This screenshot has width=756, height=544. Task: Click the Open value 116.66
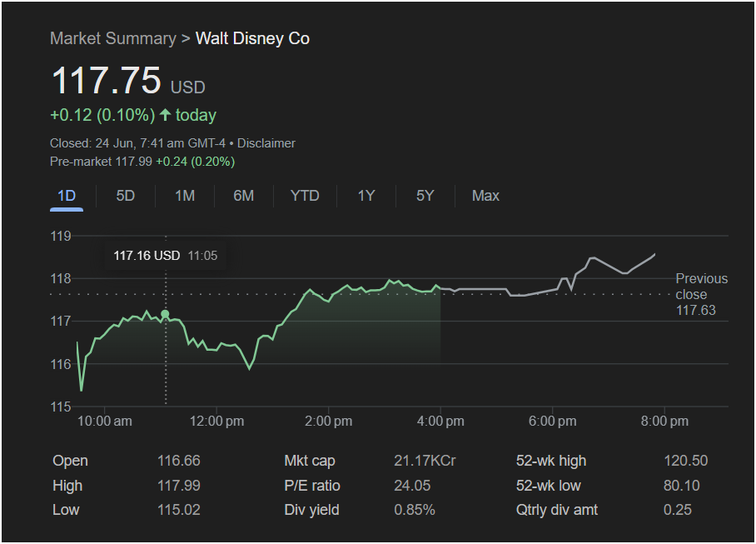coord(179,461)
